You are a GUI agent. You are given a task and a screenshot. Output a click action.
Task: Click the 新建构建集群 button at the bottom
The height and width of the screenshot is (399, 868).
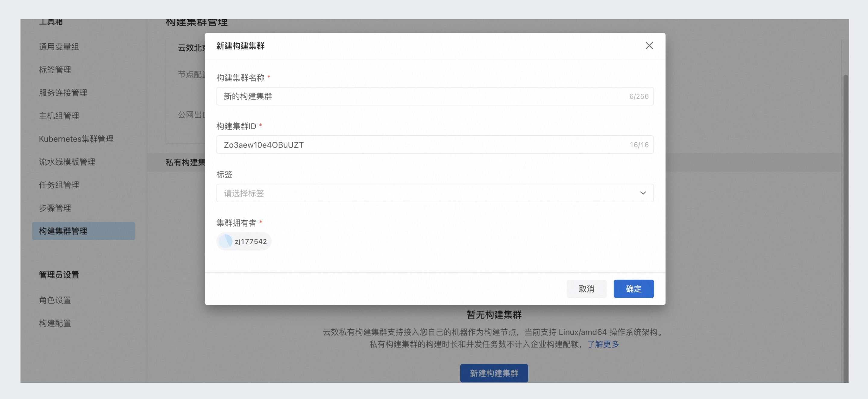[494, 373]
